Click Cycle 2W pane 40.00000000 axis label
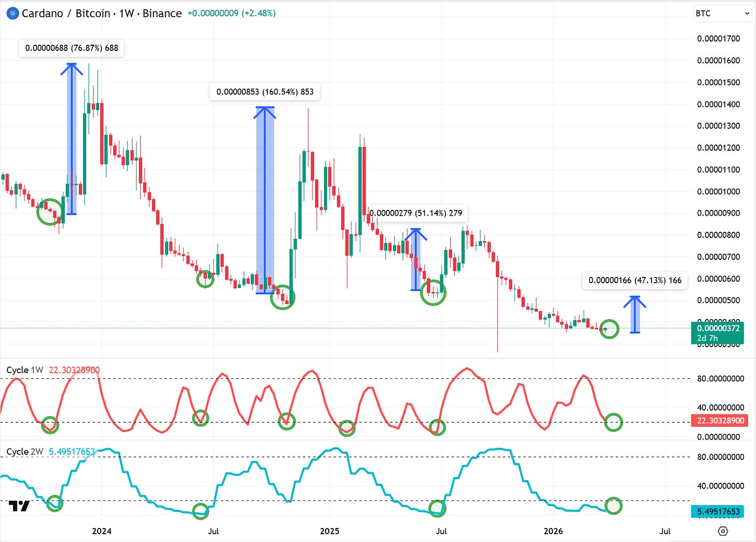 tap(720, 486)
